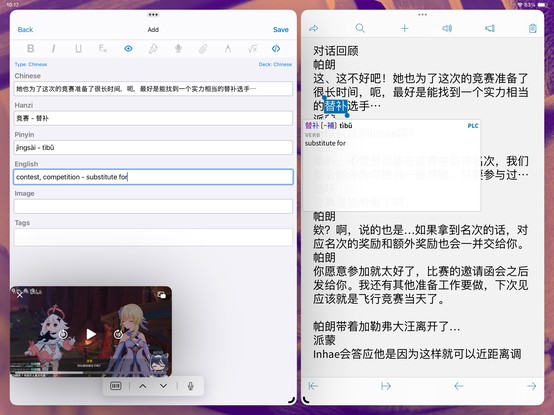Close the picture-in-picture video
Image resolution: width=554 pixels, height=415 pixels.
coord(20,295)
